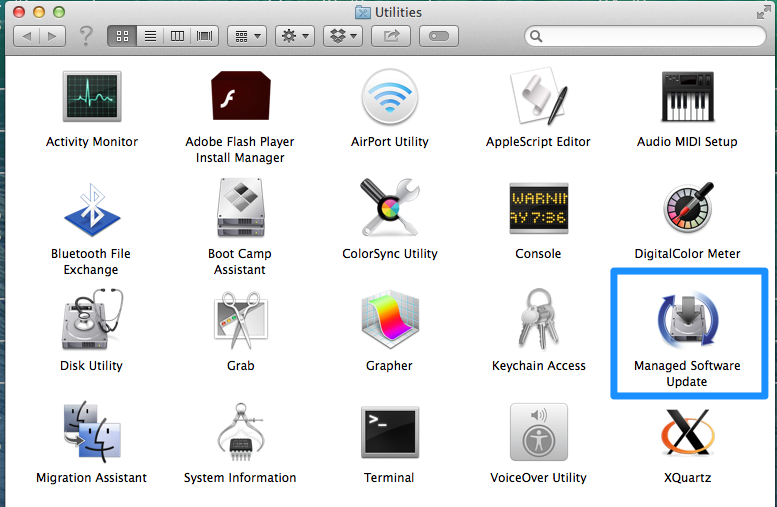Select the Grab scissors icon
This screenshot has height=507, width=777.
pos(241,320)
